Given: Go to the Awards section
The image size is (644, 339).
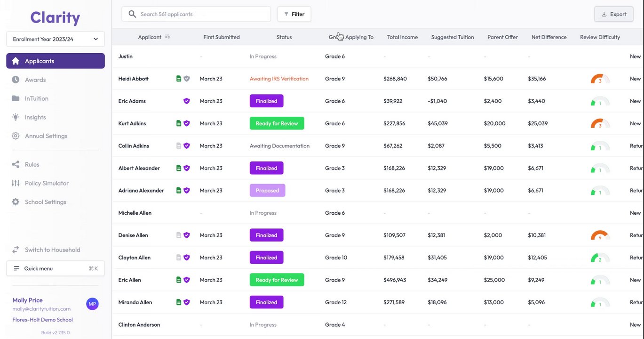Looking at the screenshot, I should point(35,80).
